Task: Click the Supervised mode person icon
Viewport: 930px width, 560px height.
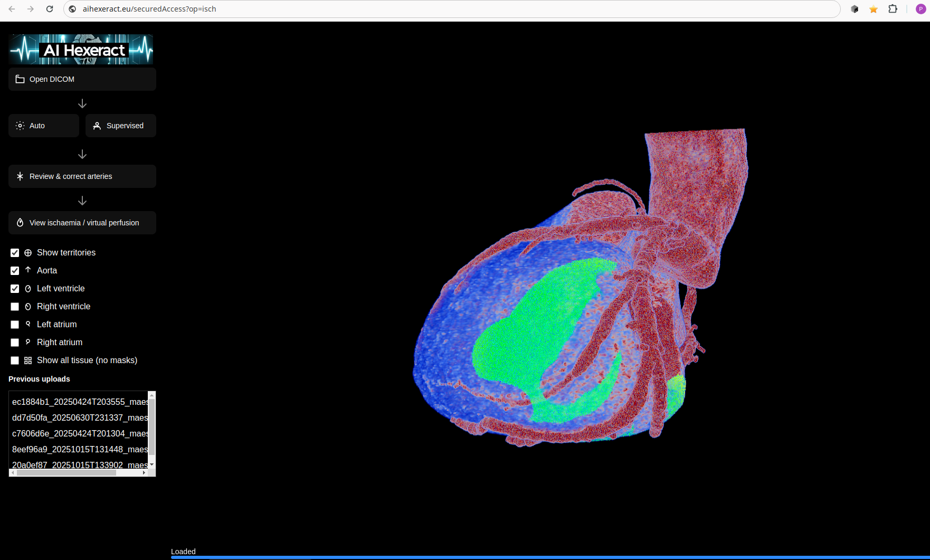Action: 97,126
